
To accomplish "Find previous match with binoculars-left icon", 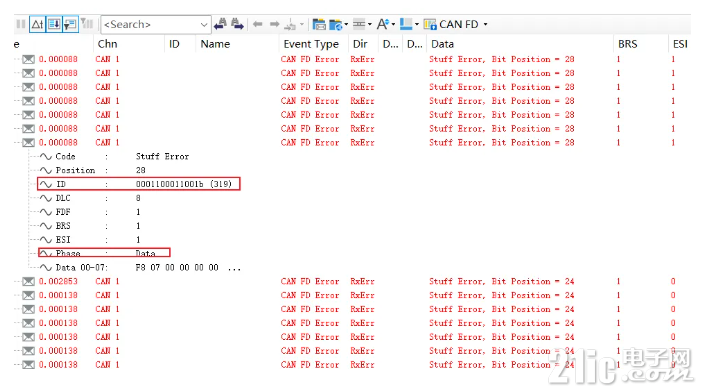I will coord(220,24).
